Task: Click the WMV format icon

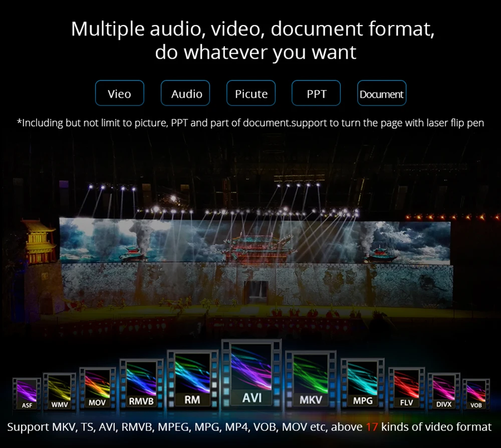Action: coord(60,391)
